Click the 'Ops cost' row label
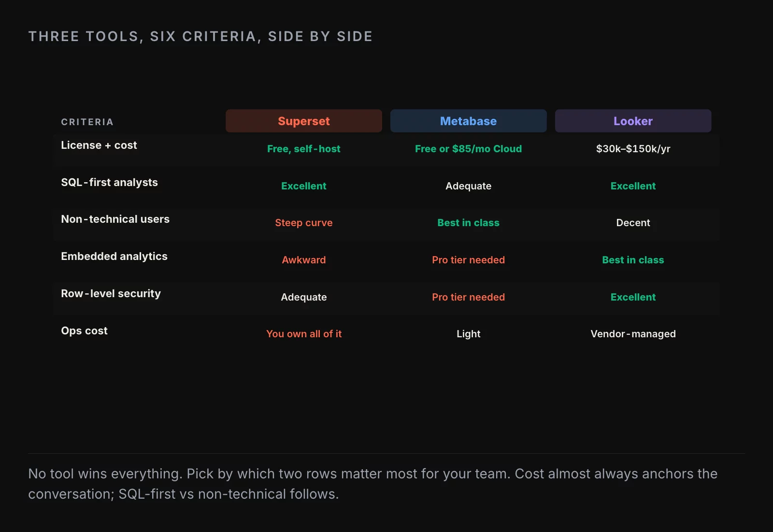 tap(84, 331)
